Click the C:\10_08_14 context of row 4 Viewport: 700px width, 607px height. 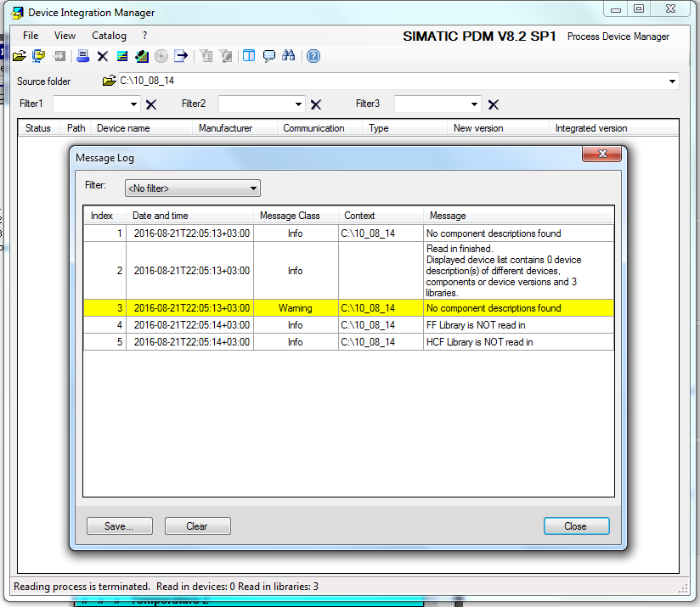click(x=381, y=325)
